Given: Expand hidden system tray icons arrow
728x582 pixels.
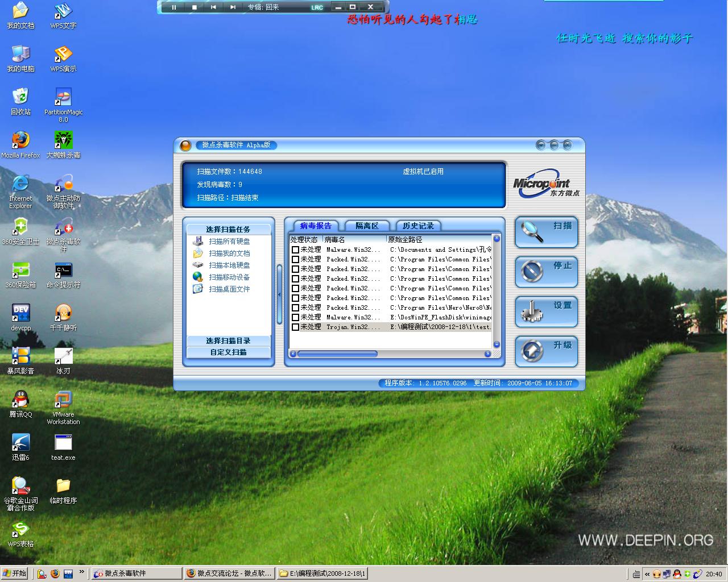Looking at the screenshot, I should [x=647, y=574].
